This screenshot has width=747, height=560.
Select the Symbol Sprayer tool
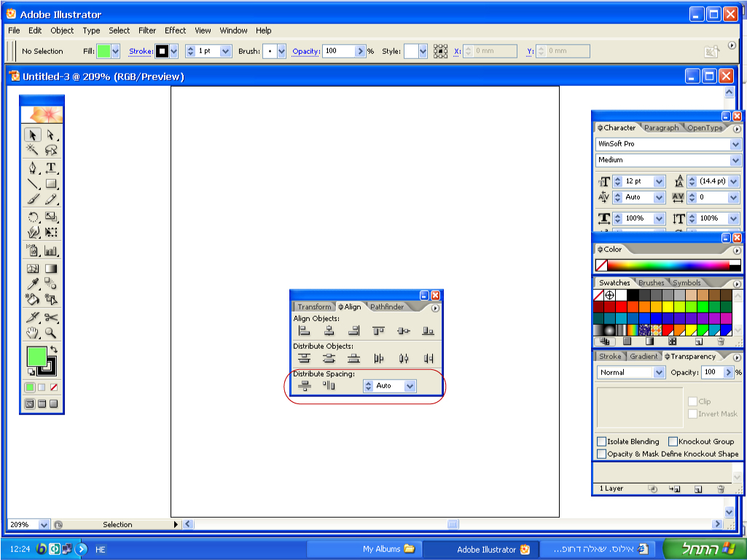click(x=32, y=251)
